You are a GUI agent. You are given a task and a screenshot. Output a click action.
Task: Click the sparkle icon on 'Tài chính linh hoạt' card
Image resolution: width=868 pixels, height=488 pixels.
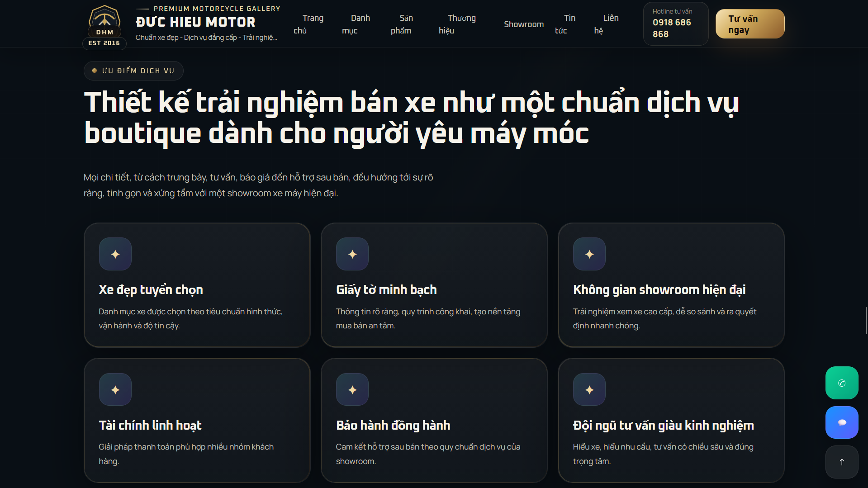115,389
